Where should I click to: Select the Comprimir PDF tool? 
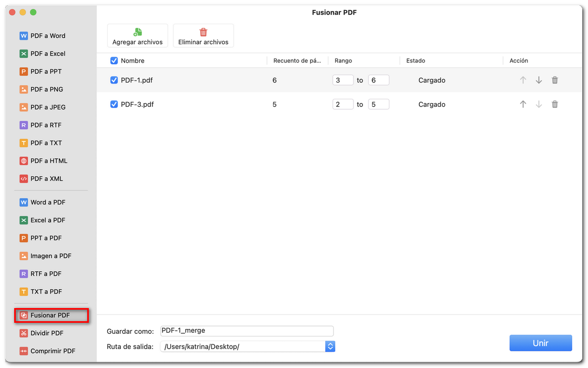(50, 351)
